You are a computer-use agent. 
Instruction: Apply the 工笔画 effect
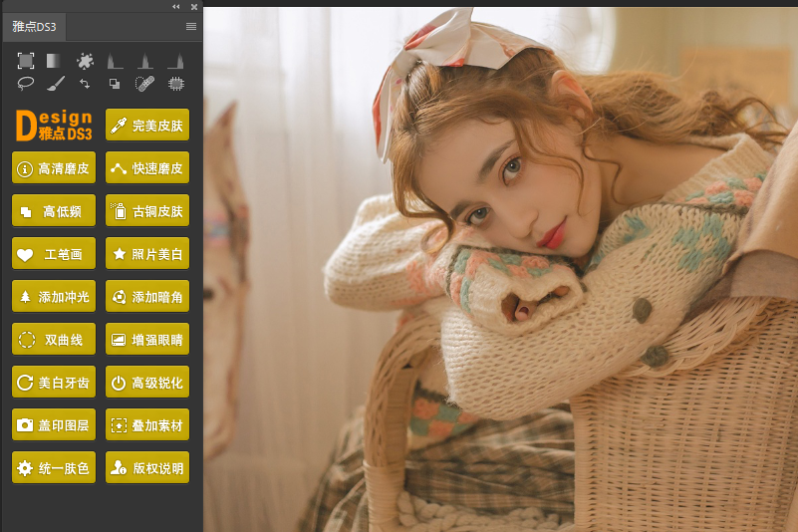[x=54, y=253]
